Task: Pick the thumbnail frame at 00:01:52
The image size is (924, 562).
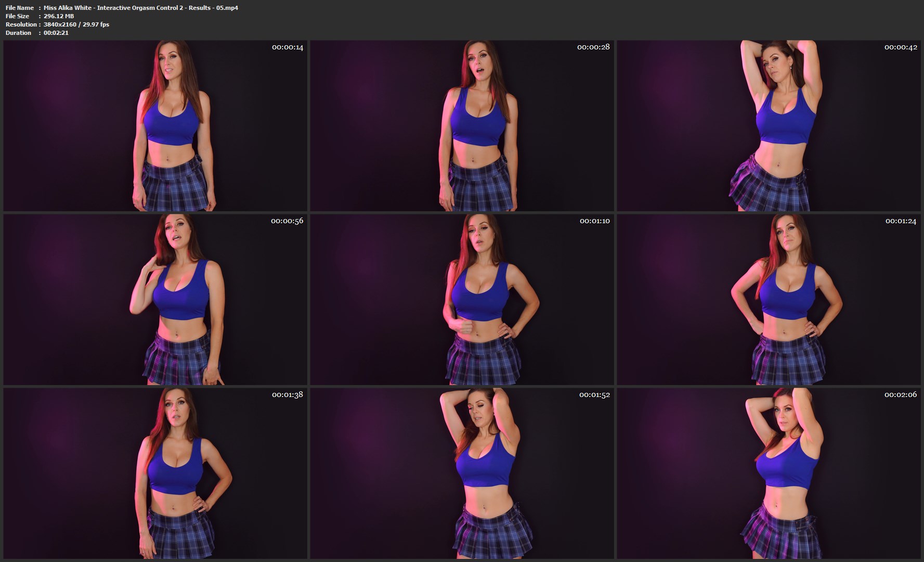Action: (462, 473)
